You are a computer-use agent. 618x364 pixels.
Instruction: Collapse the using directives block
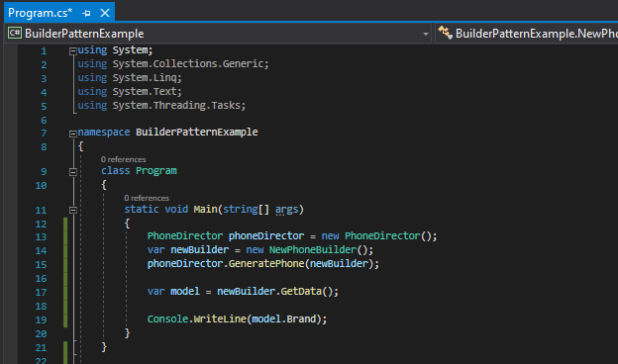point(73,50)
